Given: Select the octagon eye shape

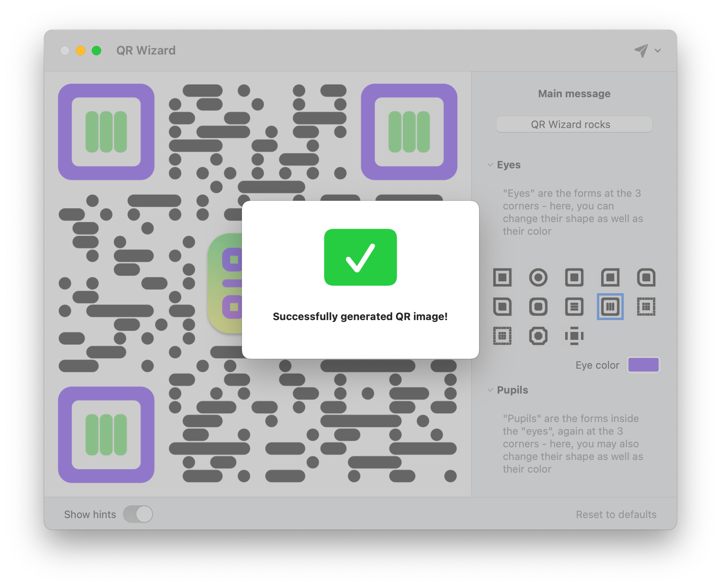Looking at the screenshot, I should 538,336.
